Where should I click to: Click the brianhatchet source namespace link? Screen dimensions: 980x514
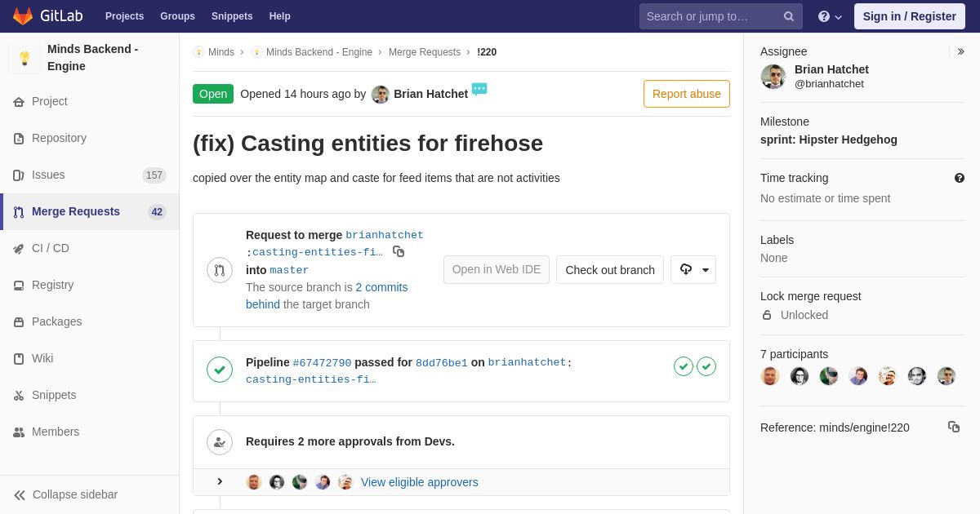point(385,235)
